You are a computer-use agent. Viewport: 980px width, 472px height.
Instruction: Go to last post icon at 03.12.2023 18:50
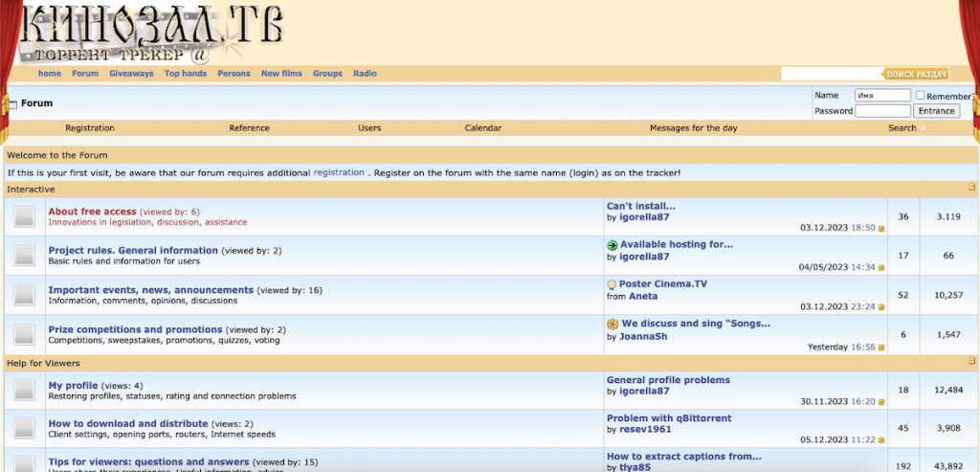881,228
